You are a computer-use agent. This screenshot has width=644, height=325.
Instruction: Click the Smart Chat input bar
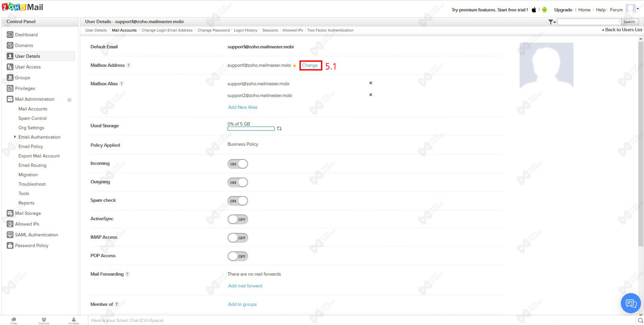pos(362,320)
